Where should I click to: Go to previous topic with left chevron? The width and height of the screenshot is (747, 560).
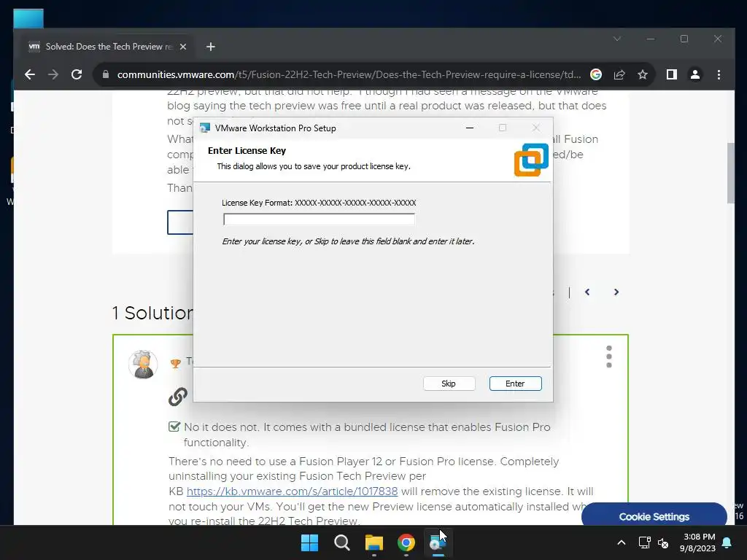pos(587,292)
